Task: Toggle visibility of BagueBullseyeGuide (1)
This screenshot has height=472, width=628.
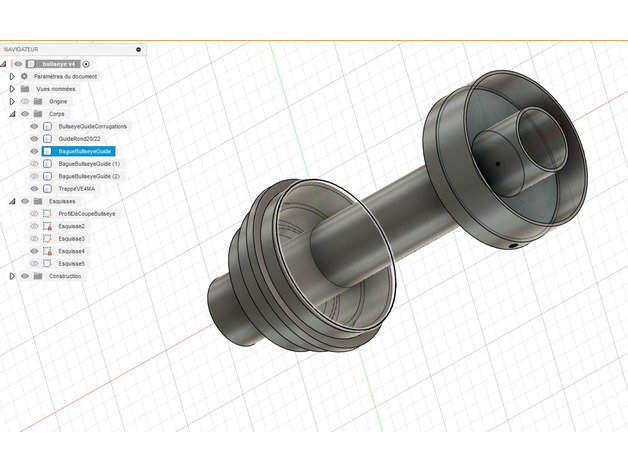Action: pyautogui.click(x=34, y=163)
